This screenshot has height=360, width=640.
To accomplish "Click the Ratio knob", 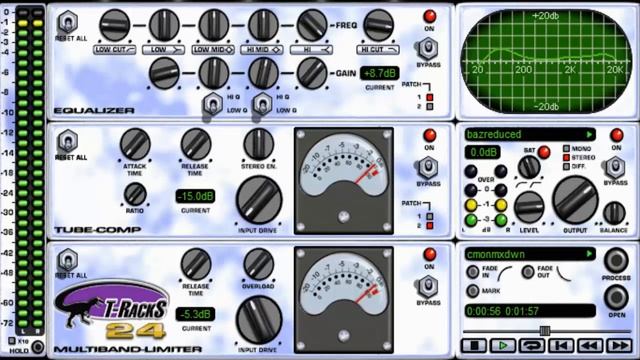I will click(x=135, y=194).
